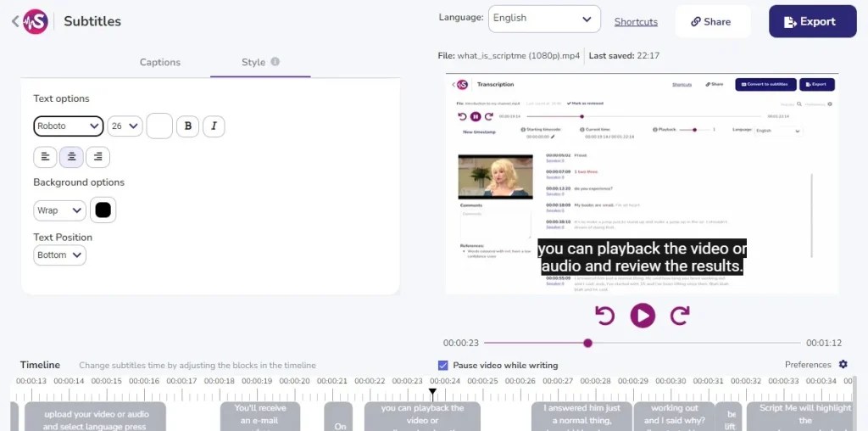
Task: Click the Share button
Action: 711,21
